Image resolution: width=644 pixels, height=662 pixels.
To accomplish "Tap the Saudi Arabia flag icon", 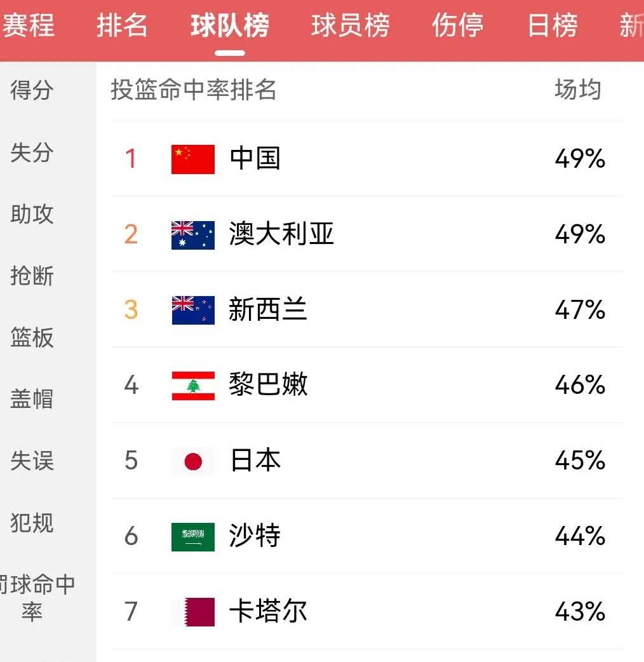I will pyautogui.click(x=193, y=536).
